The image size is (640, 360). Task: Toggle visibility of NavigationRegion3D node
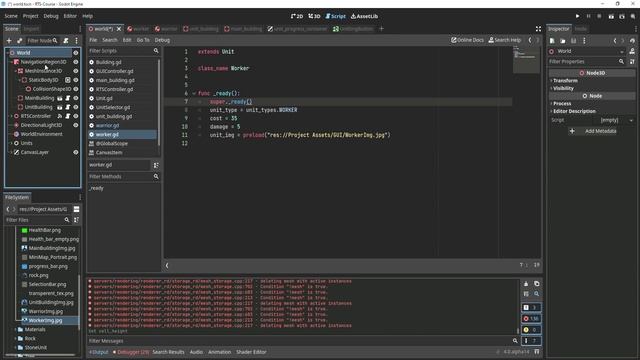point(76,62)
